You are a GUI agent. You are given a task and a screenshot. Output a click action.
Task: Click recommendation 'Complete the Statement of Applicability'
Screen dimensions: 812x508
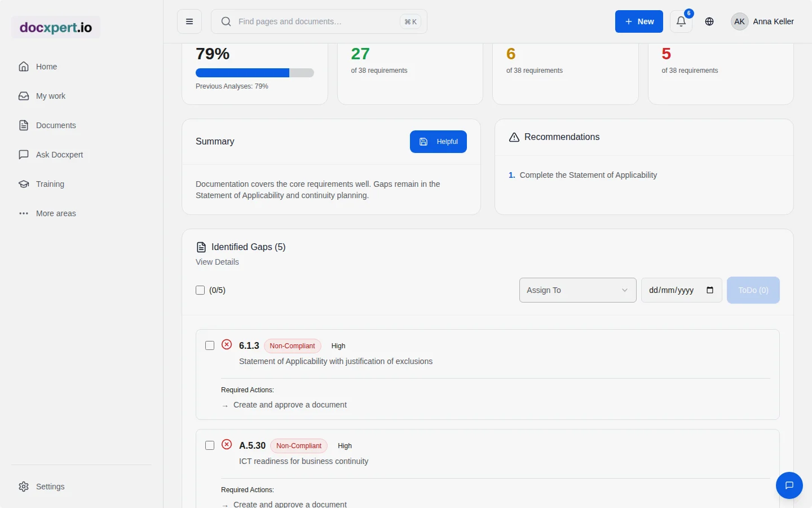pyautogui.click(x=588, y=175)
